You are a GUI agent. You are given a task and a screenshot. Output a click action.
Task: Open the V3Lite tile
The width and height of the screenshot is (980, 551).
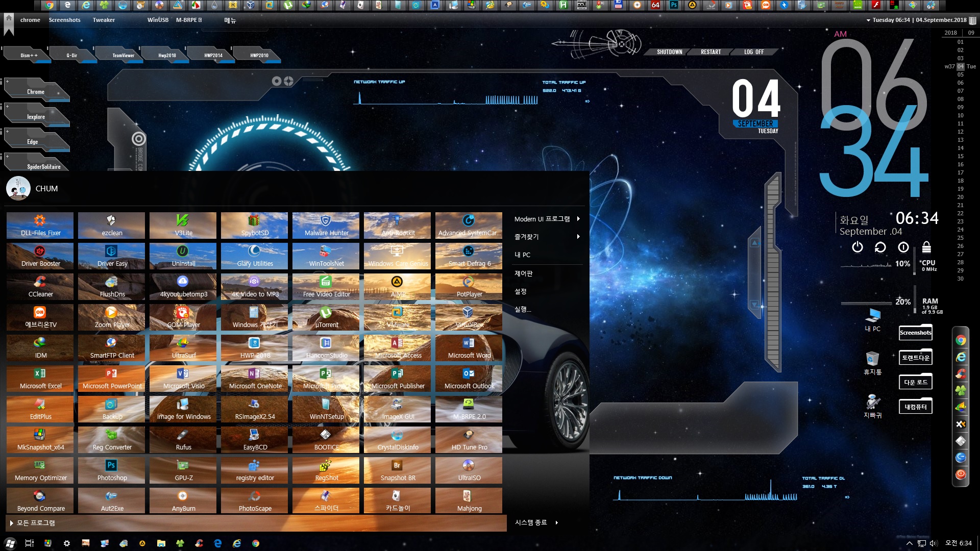point(183,226)
